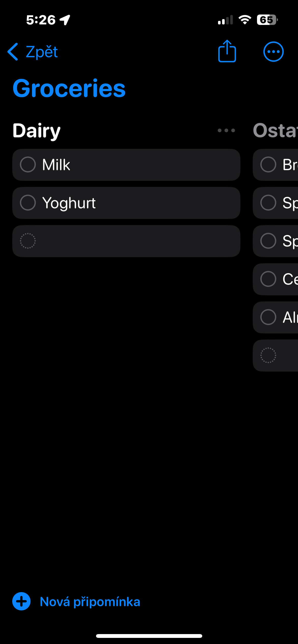Tap the dotted circle in empty Dairy row
Image resolution: width=298 pixels, height=644 pixels.
28,241
